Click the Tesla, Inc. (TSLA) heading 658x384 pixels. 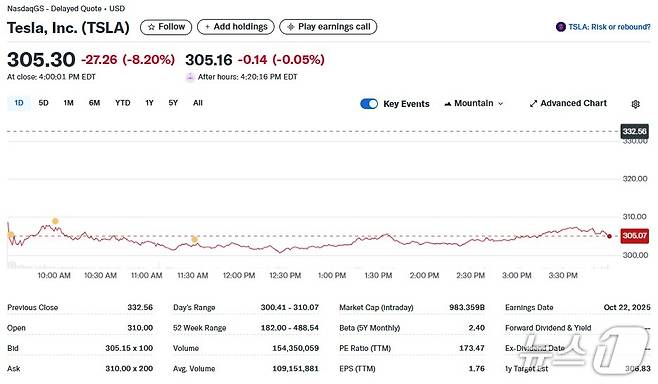coord(68,28)
